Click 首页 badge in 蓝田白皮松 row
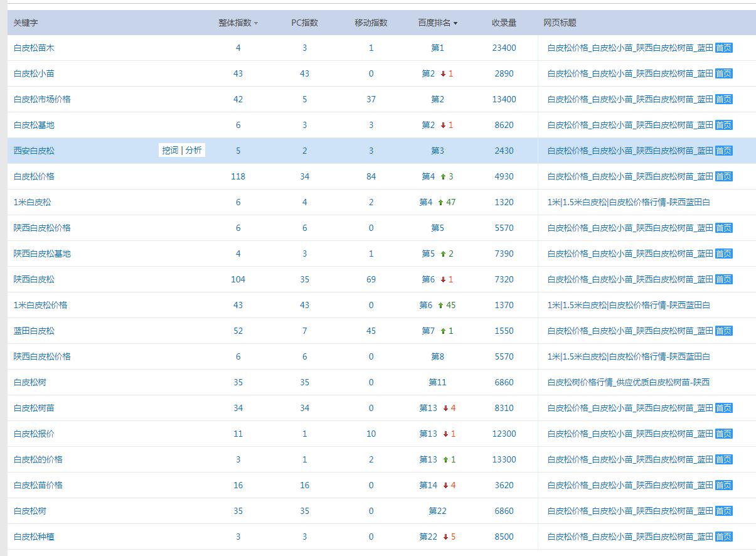 pos(723,331)
